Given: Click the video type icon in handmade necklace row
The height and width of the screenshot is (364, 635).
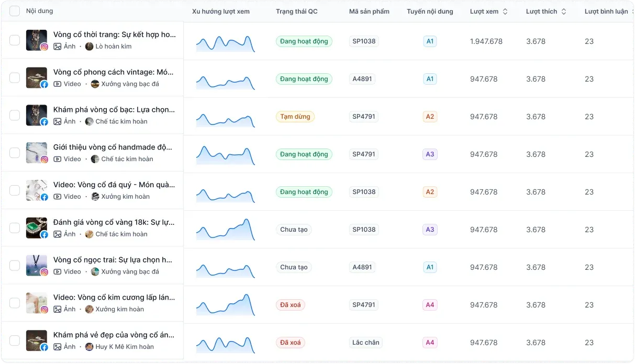Looking at the screenshot, I should pyautogui.click(x=58, y=159).
